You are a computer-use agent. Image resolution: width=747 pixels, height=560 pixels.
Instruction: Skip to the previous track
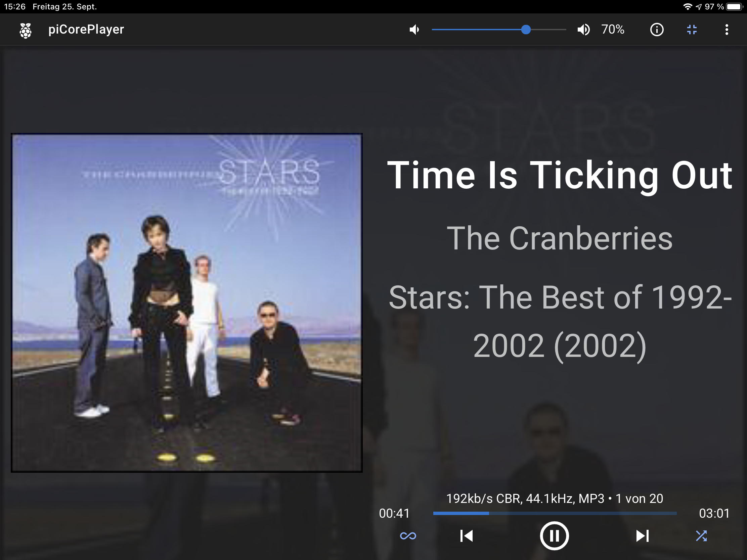point(466,536)
